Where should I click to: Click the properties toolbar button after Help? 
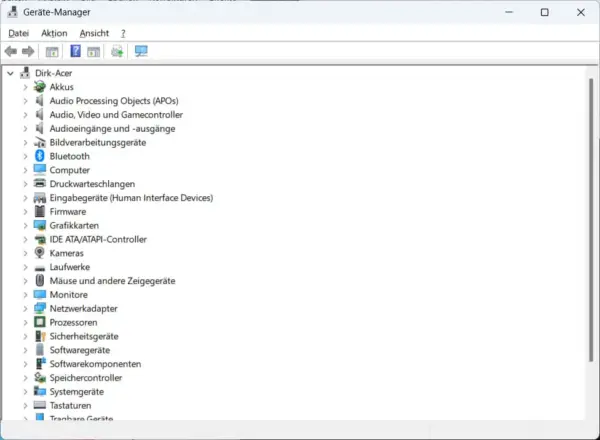(93, 51)
